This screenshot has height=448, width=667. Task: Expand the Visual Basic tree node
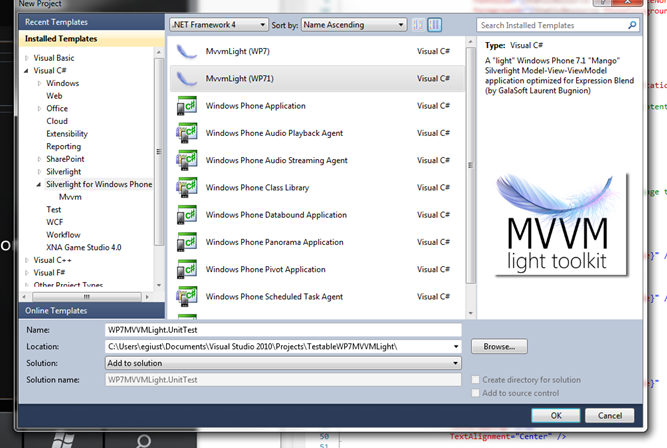[27, 58]
